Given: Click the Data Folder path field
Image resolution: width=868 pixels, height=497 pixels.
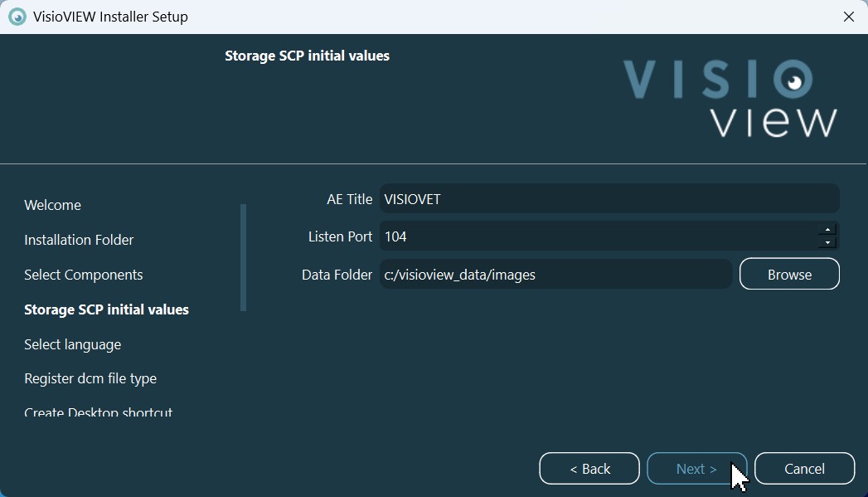Looking at the screenshot, I should click(555, 275).
